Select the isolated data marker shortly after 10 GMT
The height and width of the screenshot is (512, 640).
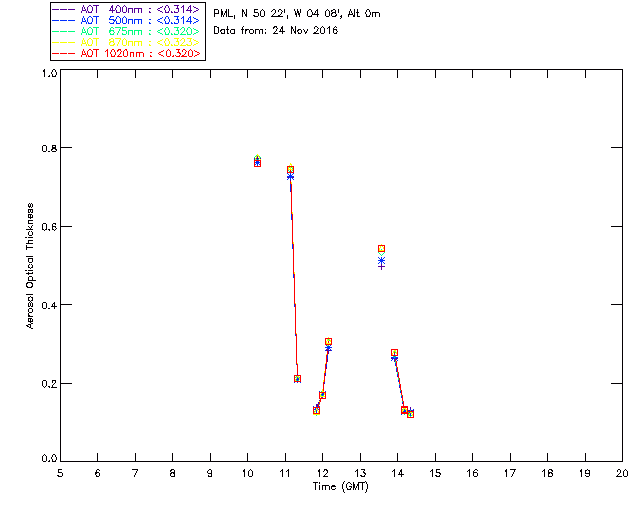(x=257, y=161)
